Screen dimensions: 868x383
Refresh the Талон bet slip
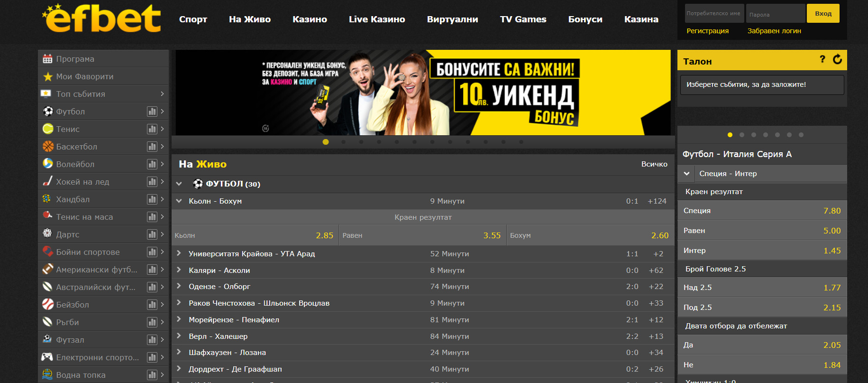(x=838, y=59)
